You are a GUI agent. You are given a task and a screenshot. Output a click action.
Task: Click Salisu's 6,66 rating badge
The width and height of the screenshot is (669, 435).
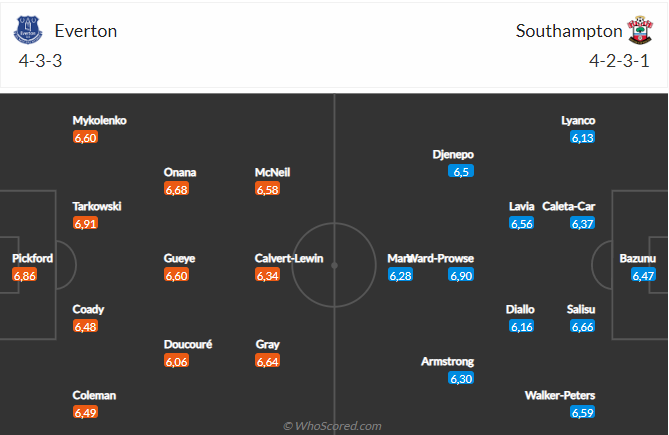582,326
